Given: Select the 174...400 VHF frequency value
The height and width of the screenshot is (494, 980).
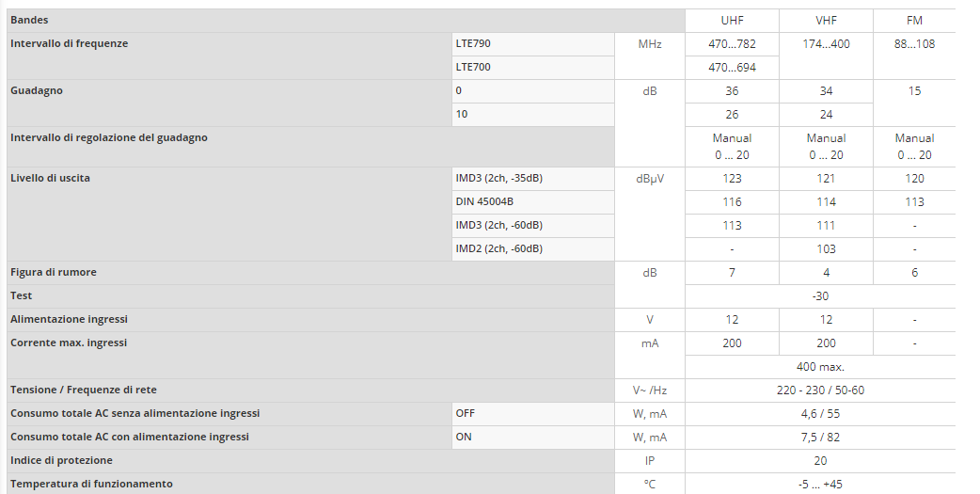Looking at the screenshot, I should [826, 43].
